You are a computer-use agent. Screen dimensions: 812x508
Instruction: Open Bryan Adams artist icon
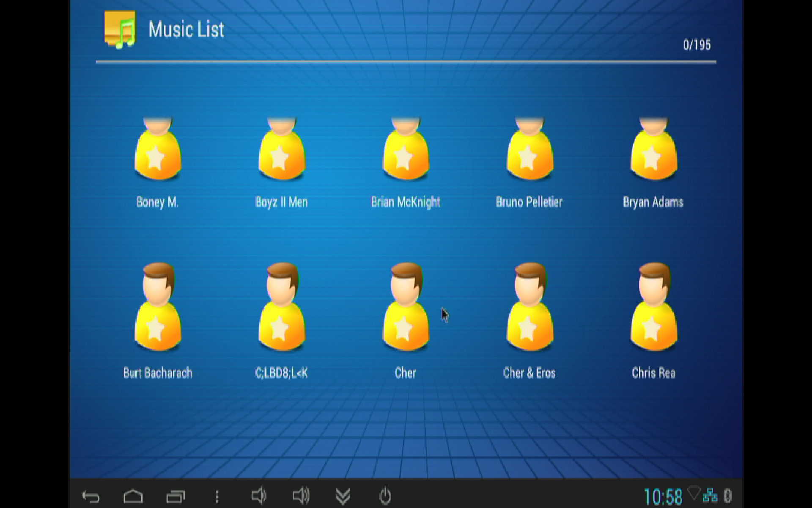pos(653,150)
